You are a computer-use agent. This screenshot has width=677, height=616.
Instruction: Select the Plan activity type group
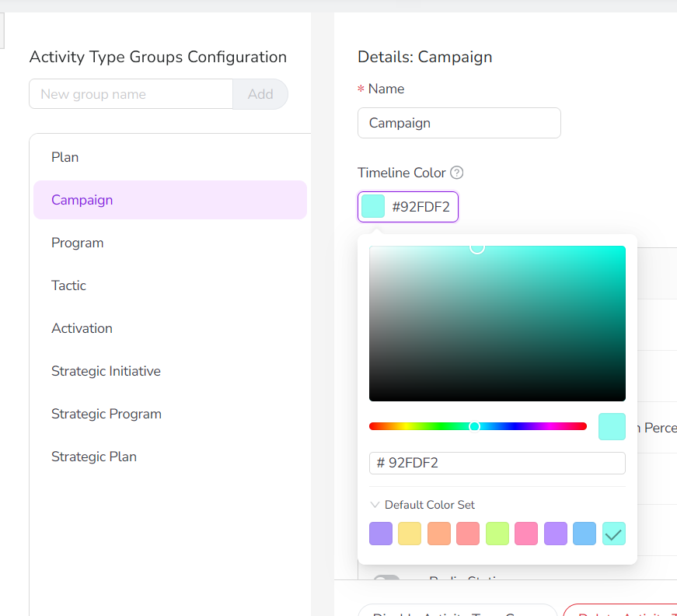point(65,157)
